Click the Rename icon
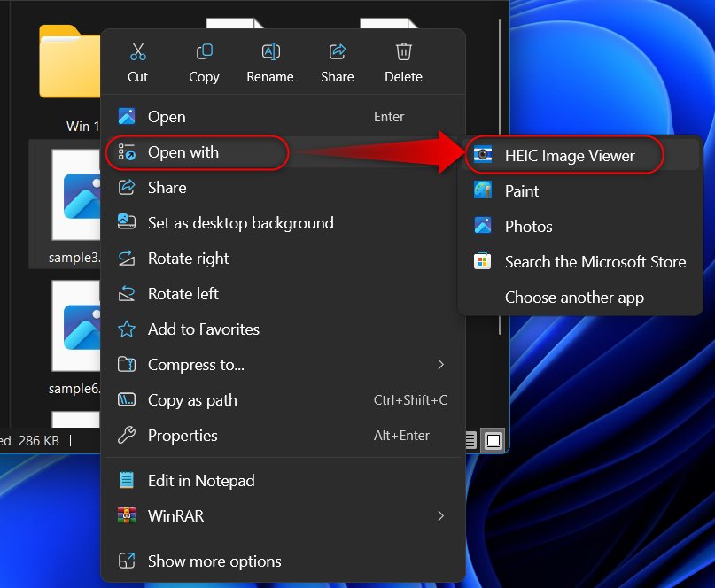715x588 pixels. pyautogui.click(x=270, y=51)
